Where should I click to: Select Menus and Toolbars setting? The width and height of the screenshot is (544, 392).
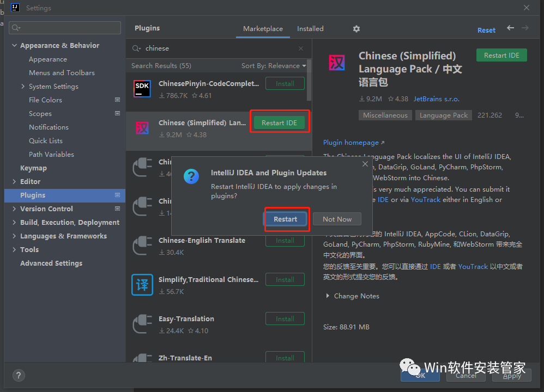[62, 73]
